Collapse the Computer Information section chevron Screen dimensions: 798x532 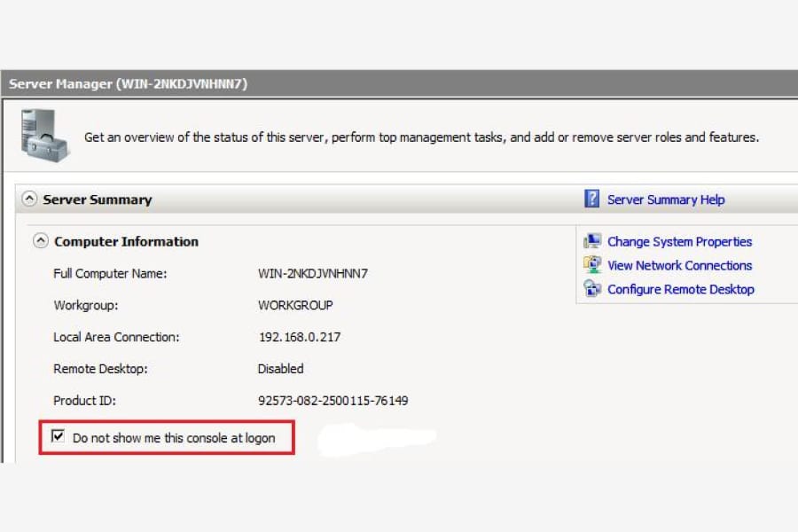click(41, 240)
